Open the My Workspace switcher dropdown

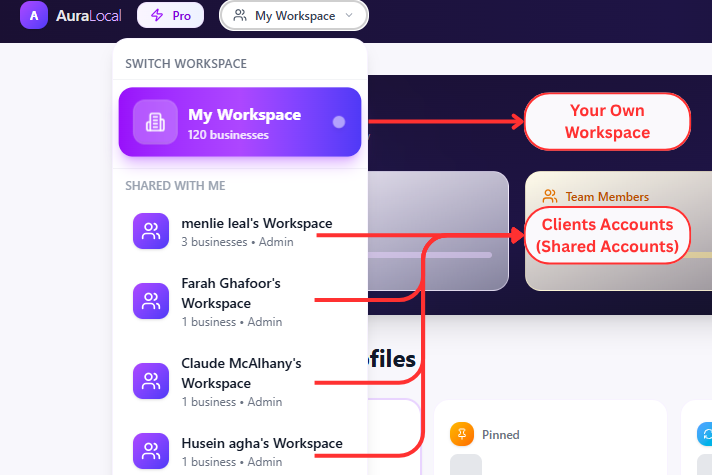pos(294,15)
